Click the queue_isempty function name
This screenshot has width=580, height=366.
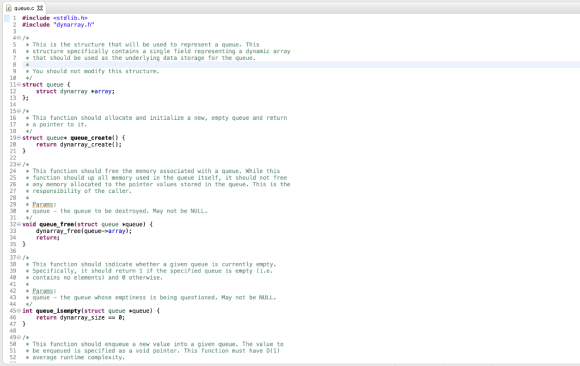click(x=58, y=311)
